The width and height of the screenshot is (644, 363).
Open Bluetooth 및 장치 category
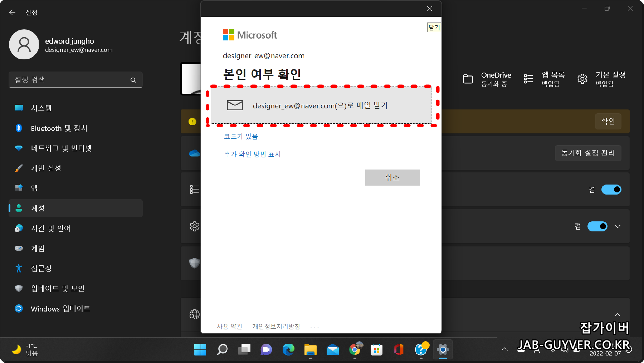point(75,128)
